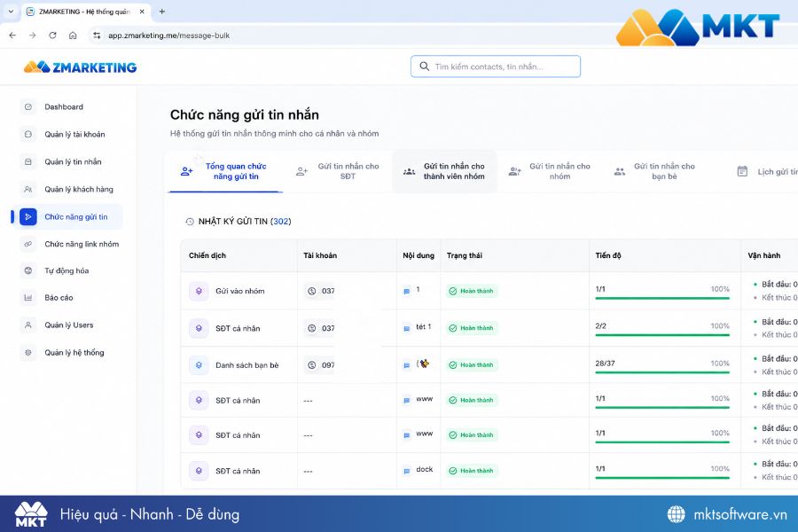The width and height of the screenshot is (798, 532).
Task: Click campaign icon in Gửi vào nhóm row
Action: click(x=199, y=291)
